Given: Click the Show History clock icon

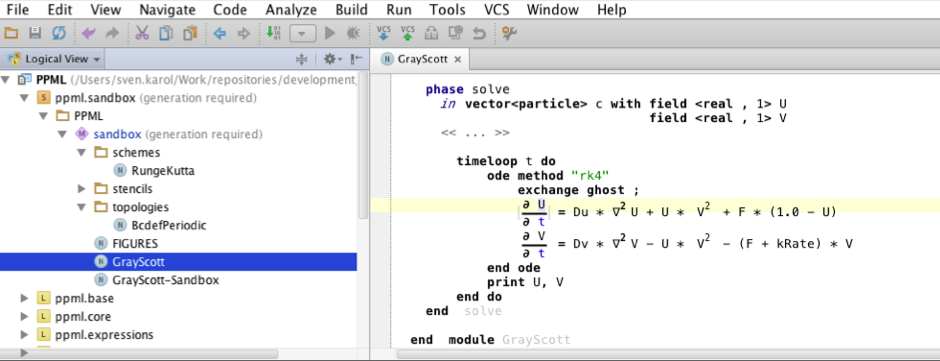Looking at the screenshot, I should tap(456, 33).
